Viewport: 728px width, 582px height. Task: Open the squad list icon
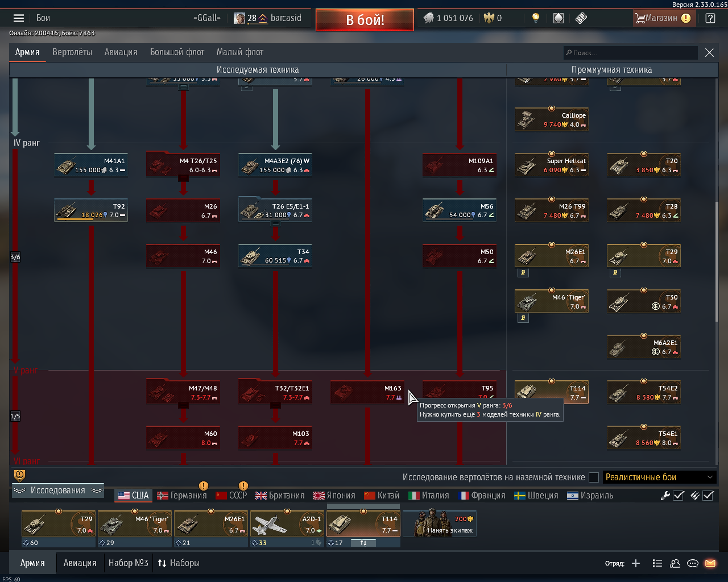[657, 563]
